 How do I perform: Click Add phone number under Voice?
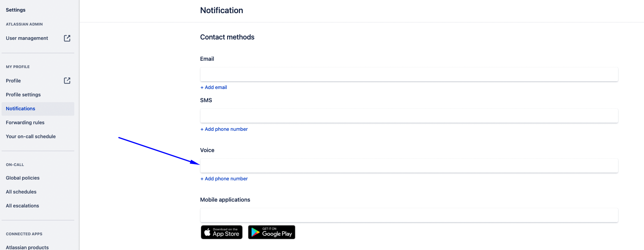(224, 178)
